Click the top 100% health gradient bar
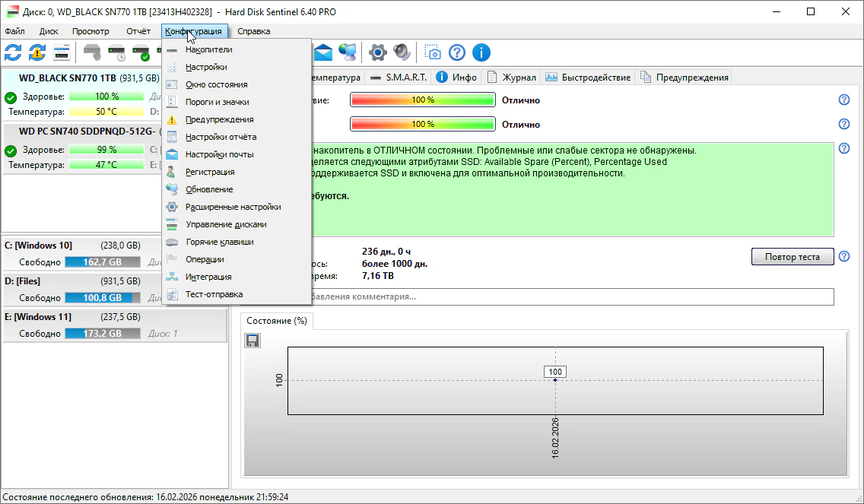 pyautogui.click(x=423, y=100)
